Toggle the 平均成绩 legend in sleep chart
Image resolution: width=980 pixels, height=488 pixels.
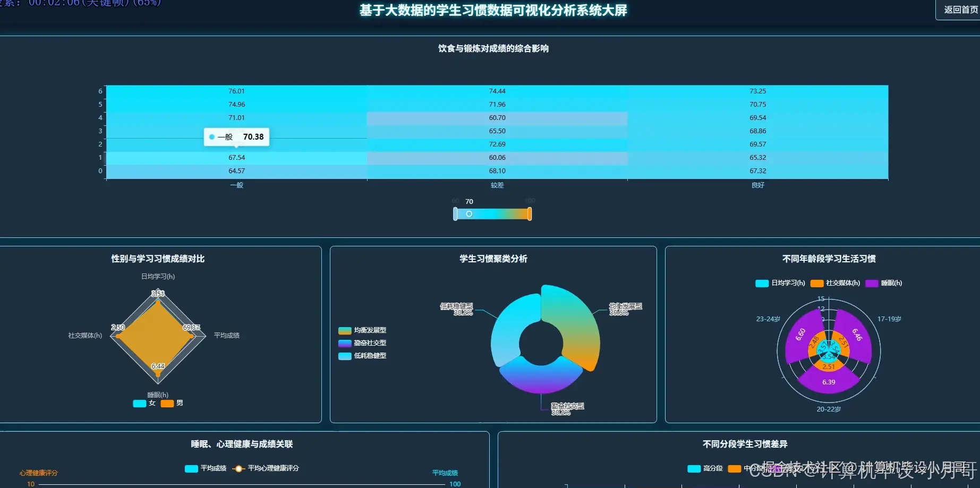tap(190, 468)
